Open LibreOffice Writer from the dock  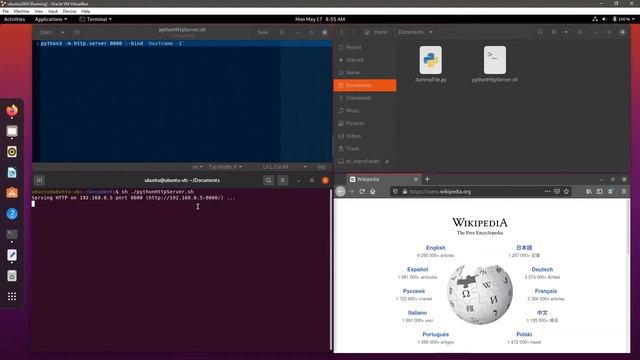click(x=12, y=173)
